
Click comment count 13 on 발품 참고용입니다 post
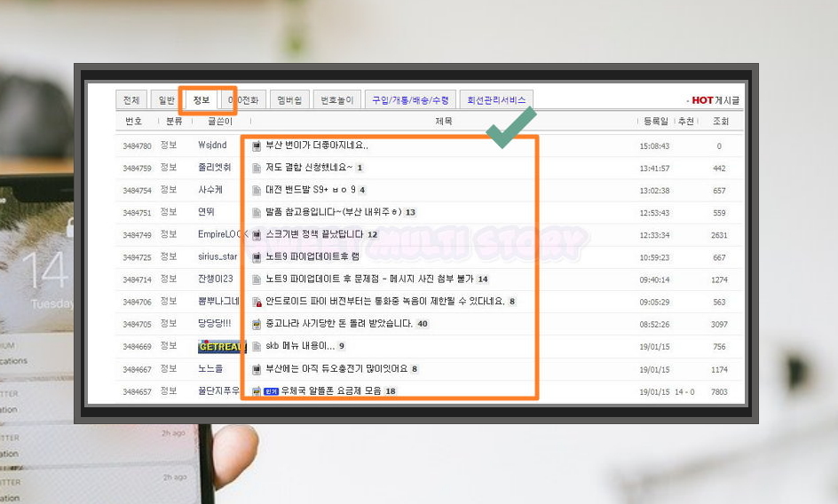[x=410, y=212]
